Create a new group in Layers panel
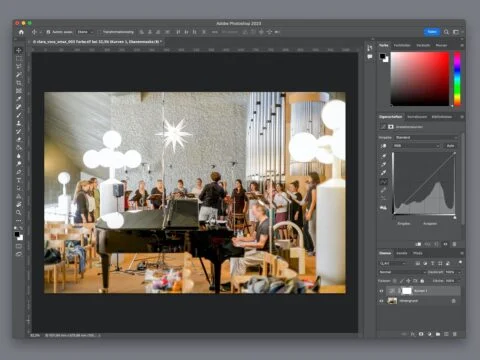480x360 pixels. pos(438,334)
